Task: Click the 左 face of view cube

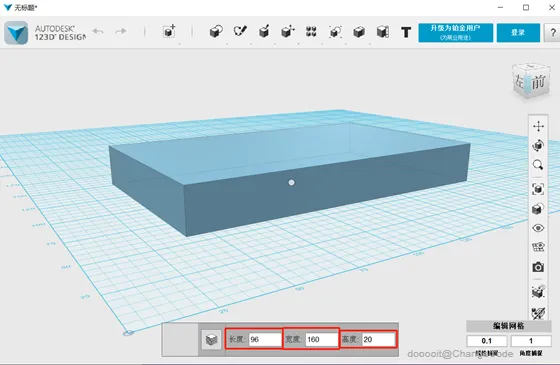Action: [520, 81]
